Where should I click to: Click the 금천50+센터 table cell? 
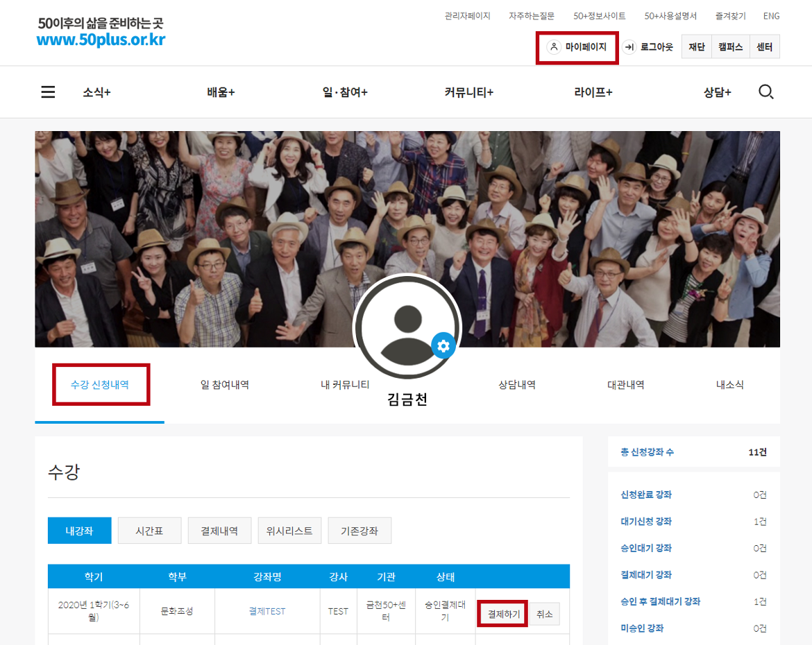click(387, 611)
